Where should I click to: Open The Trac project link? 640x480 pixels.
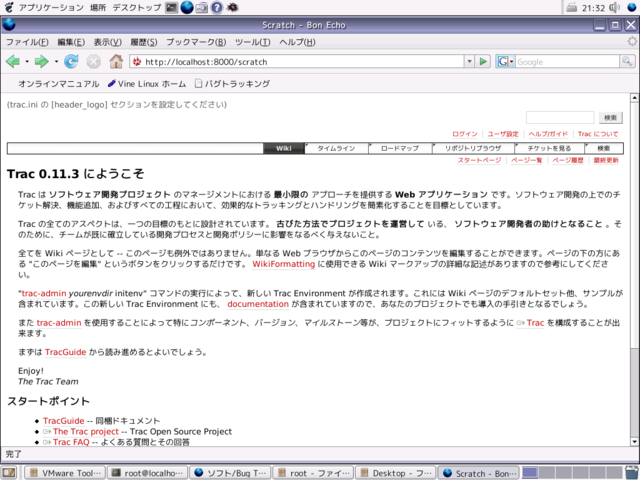[x=86, y=431]
